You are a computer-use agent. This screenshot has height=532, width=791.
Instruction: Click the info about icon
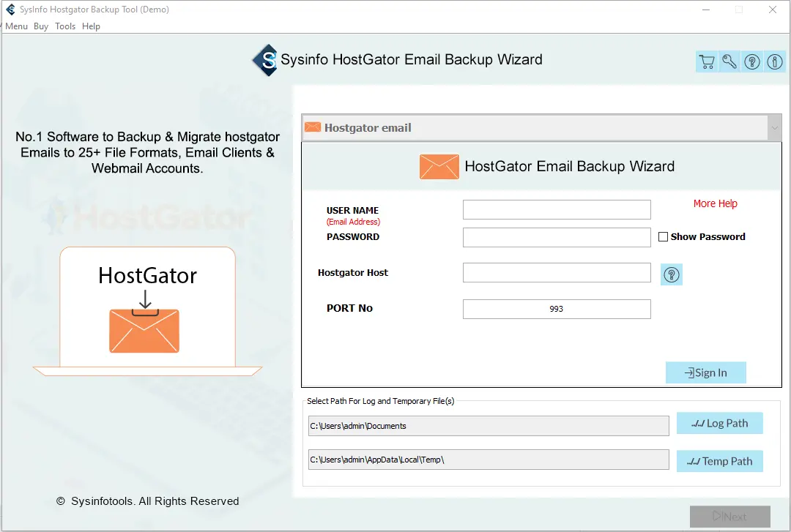[775, 61]
